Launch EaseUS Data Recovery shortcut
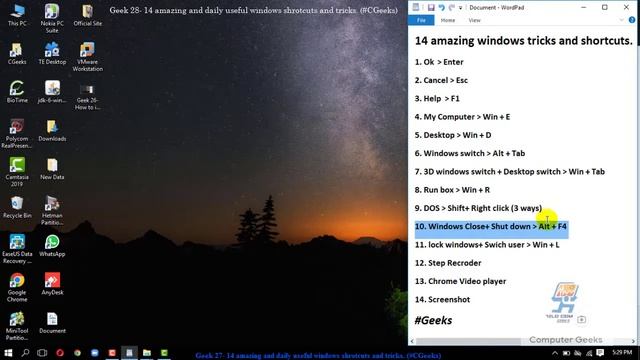The image size is (640, 360). [x=17, y=249]
